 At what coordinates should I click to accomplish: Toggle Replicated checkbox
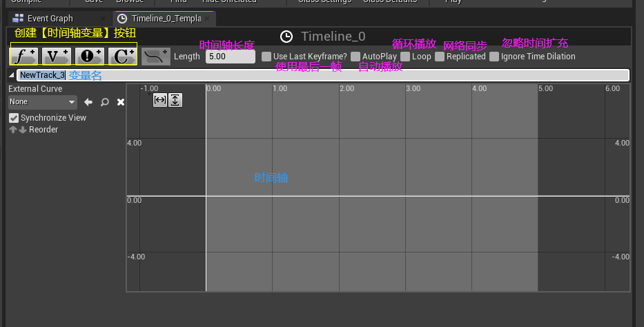[x=440, y=57]
